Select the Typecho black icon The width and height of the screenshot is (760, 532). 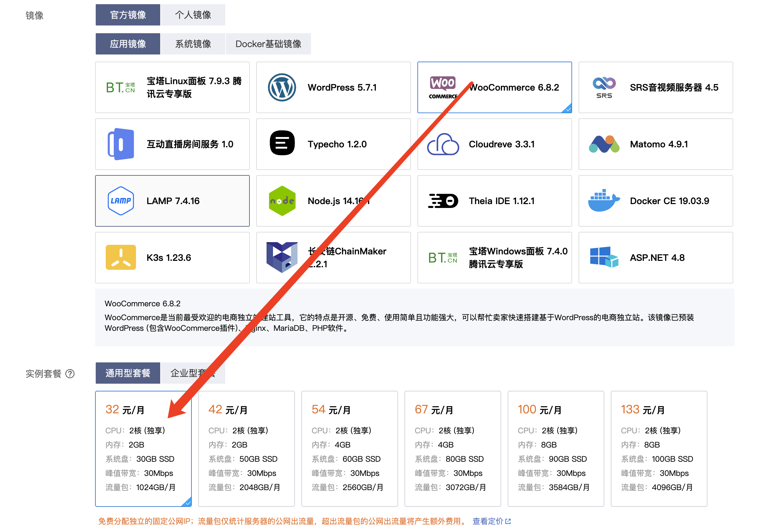coord(282,143)
